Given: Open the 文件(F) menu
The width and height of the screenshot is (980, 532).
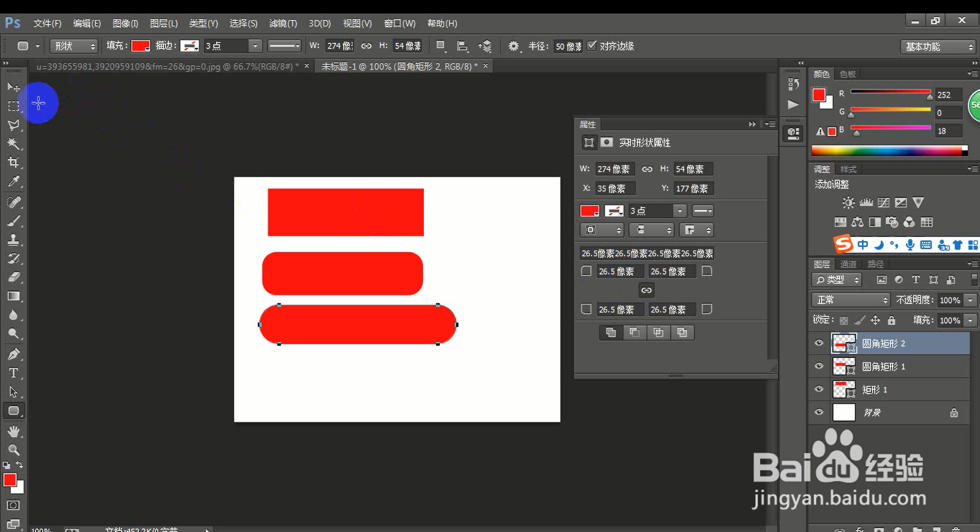Looking at the screenshot, I should click(x=47, y=23).
